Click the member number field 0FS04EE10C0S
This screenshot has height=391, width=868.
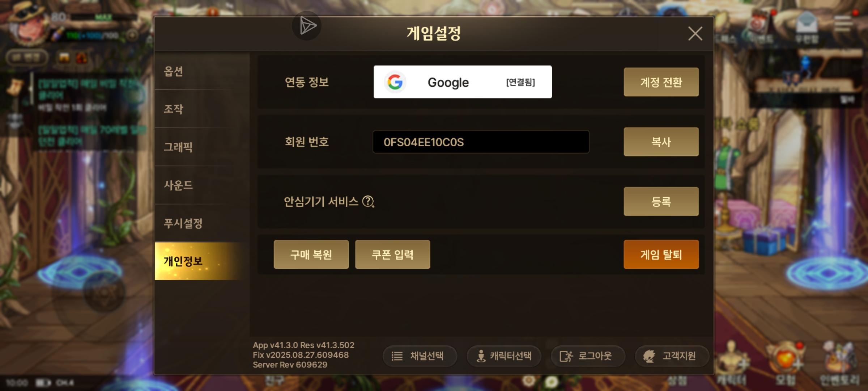click(x=481, y=142)
